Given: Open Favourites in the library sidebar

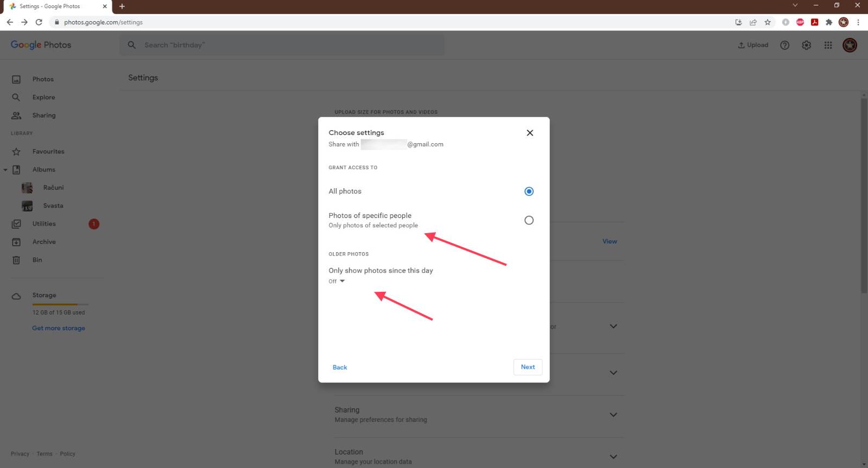Looking at the screenshot, I should [x=48, y=151].
